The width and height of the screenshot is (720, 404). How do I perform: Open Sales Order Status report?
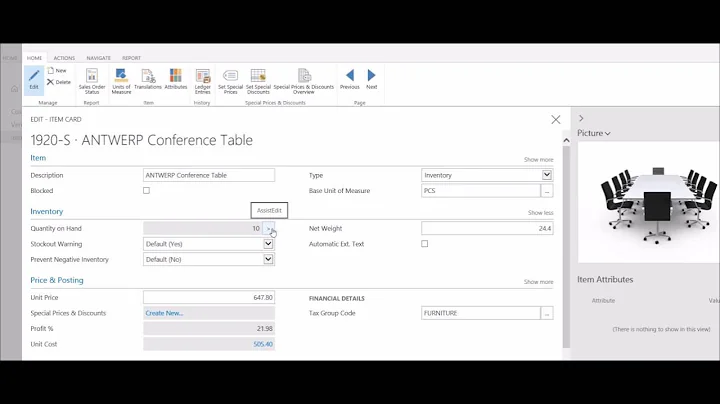pos(92,81)
